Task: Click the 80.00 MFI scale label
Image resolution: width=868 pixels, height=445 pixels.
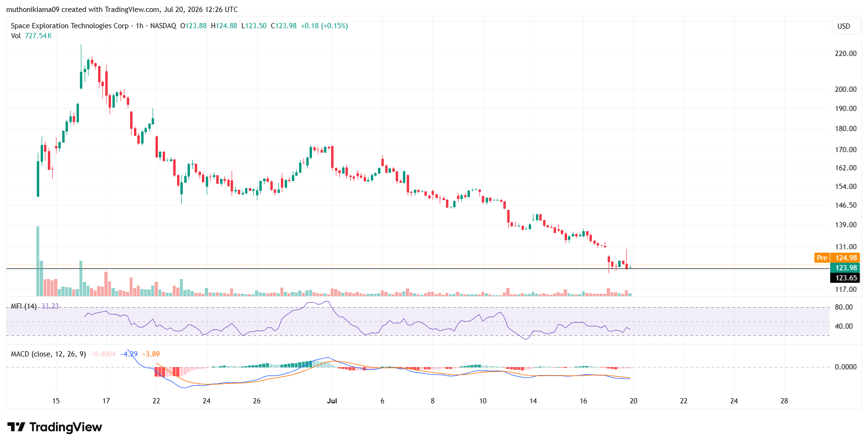Action: click(844, 307)
